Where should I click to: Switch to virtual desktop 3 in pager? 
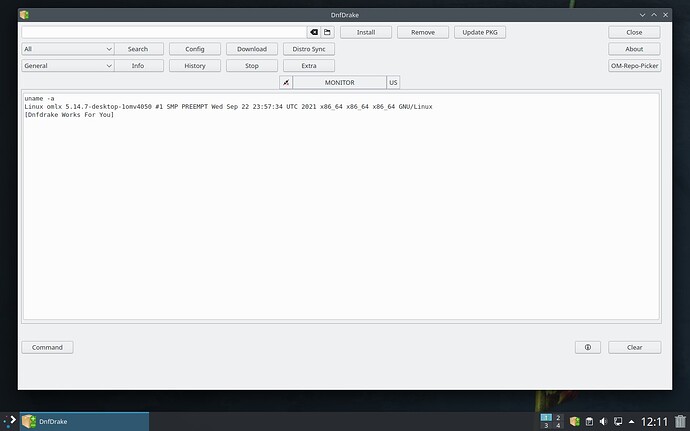click(546, 425)
